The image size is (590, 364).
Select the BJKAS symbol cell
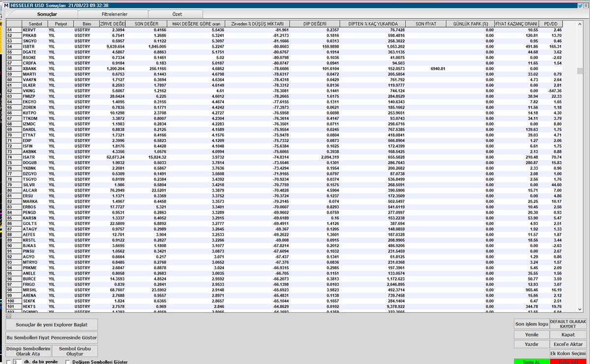[x=35, y=246]
